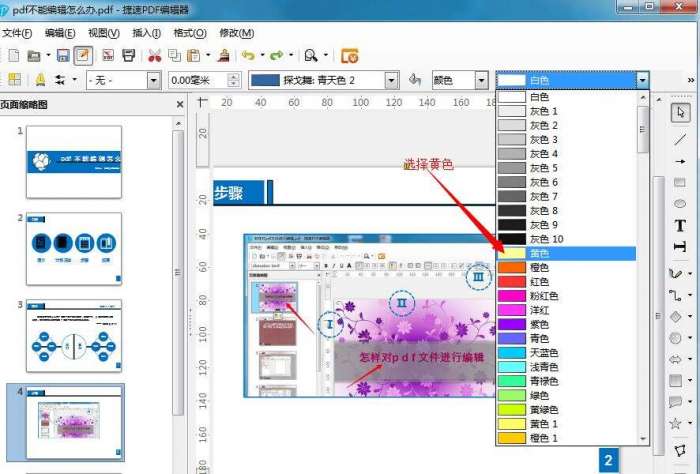The height and width of the screenshot is (474, 700).
Task: Select the Star shapes tool
Action: click(675, 423)
